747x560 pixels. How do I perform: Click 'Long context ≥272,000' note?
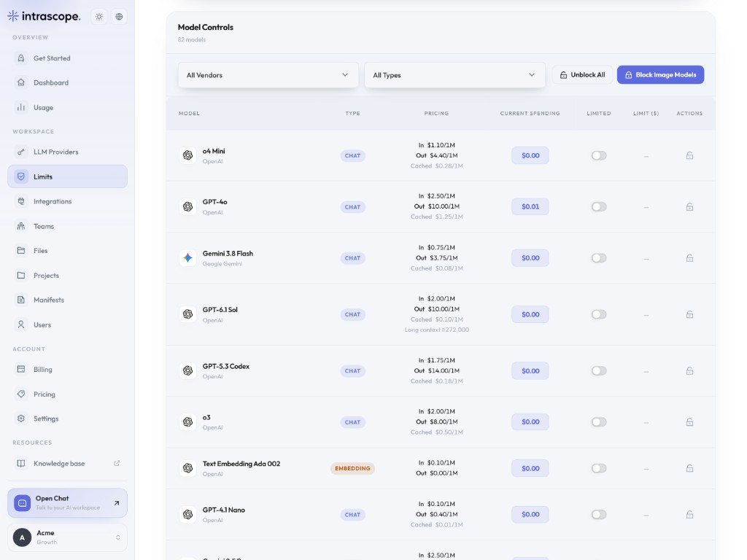pyautogui.click(x=437, y=330)
